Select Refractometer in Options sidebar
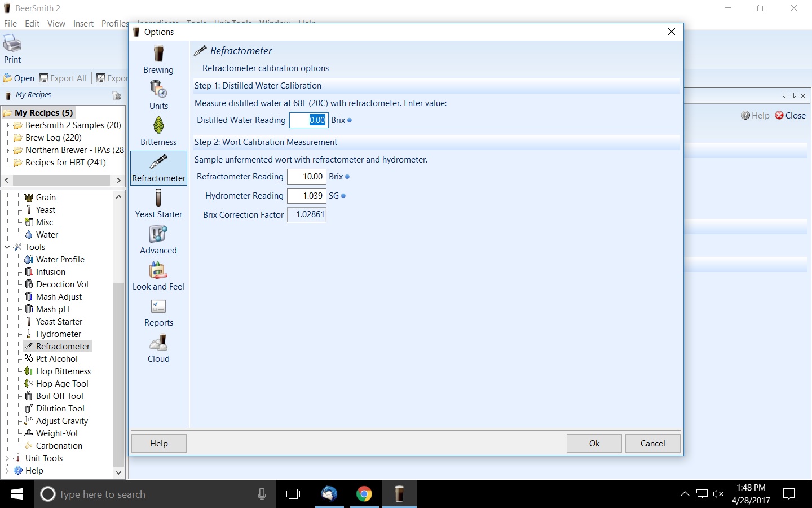The image size is (812, 508). (x=158, y=168)
